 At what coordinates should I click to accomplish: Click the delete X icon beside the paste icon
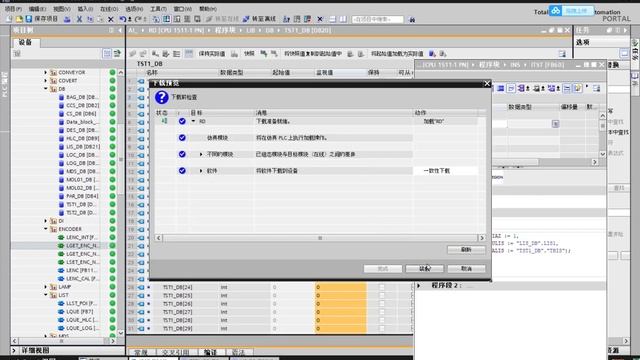(x=111, y=19)
